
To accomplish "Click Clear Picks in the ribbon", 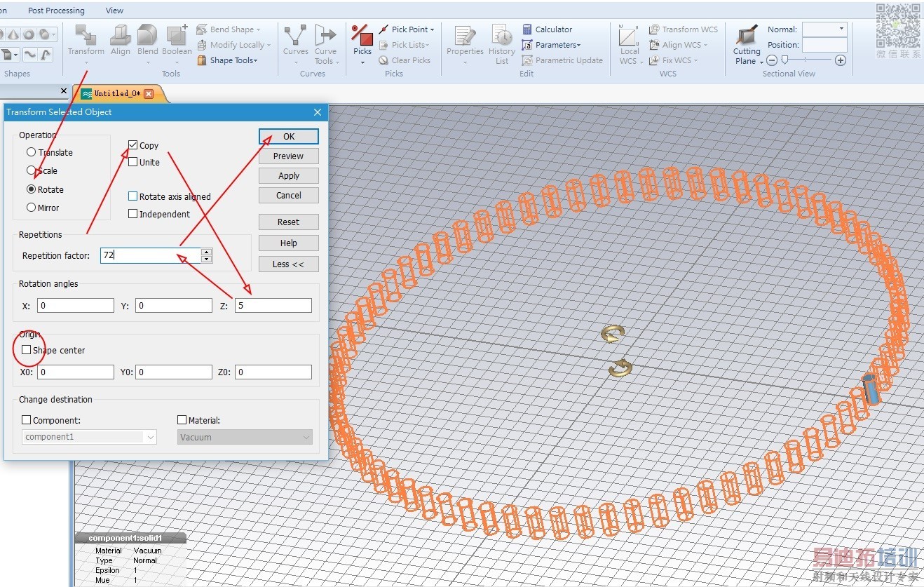I will (405, 60).
